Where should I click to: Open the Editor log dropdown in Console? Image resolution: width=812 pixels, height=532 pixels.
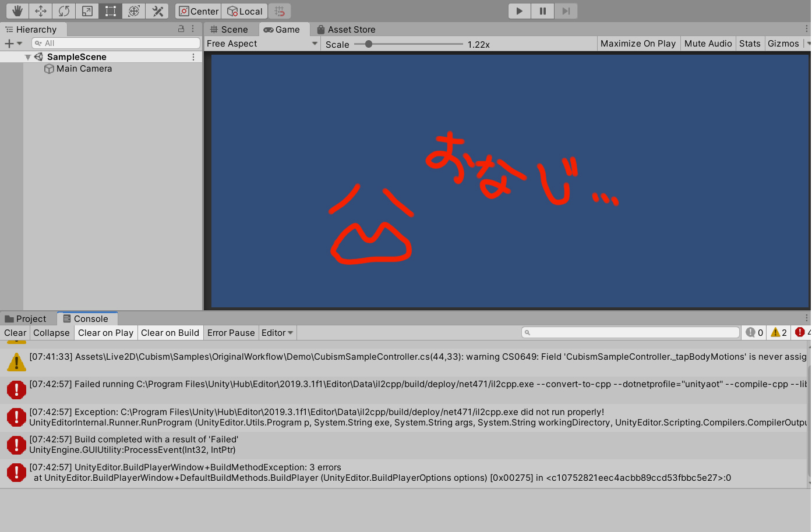pos(277,332)
